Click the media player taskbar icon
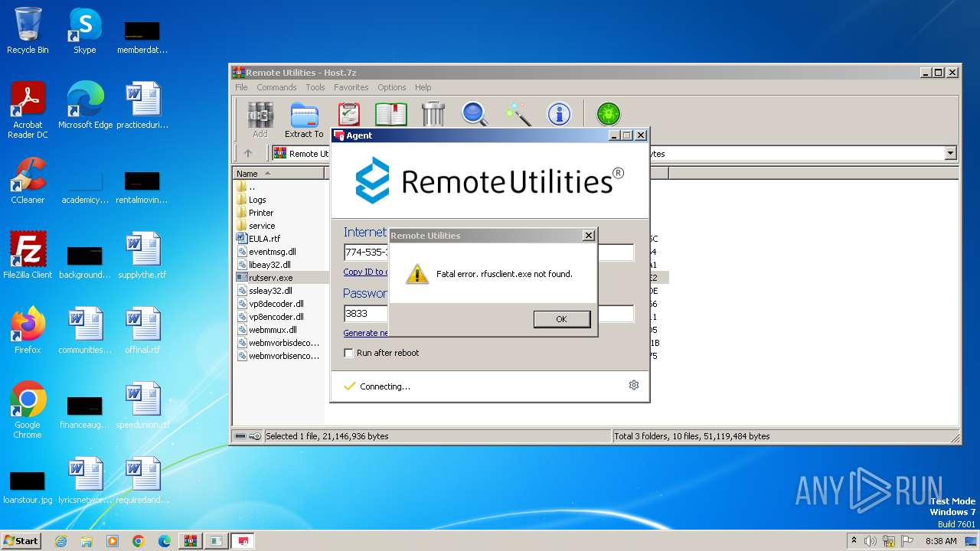 113,541
